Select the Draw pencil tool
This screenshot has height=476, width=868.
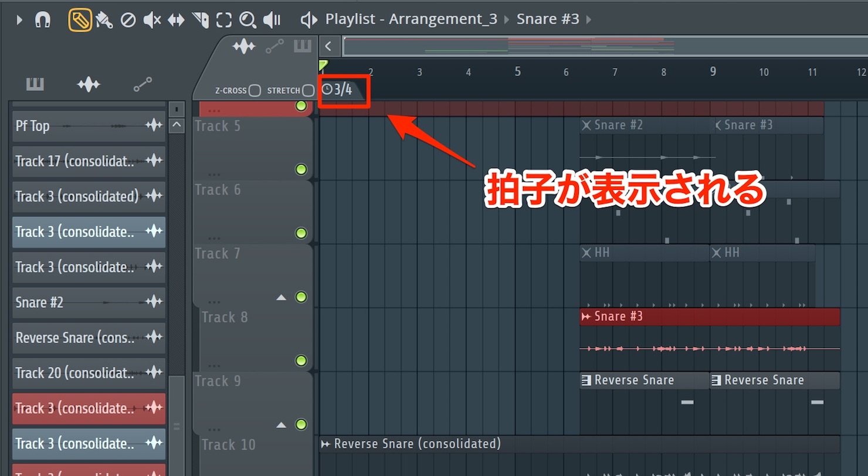(x=80, y=20)
